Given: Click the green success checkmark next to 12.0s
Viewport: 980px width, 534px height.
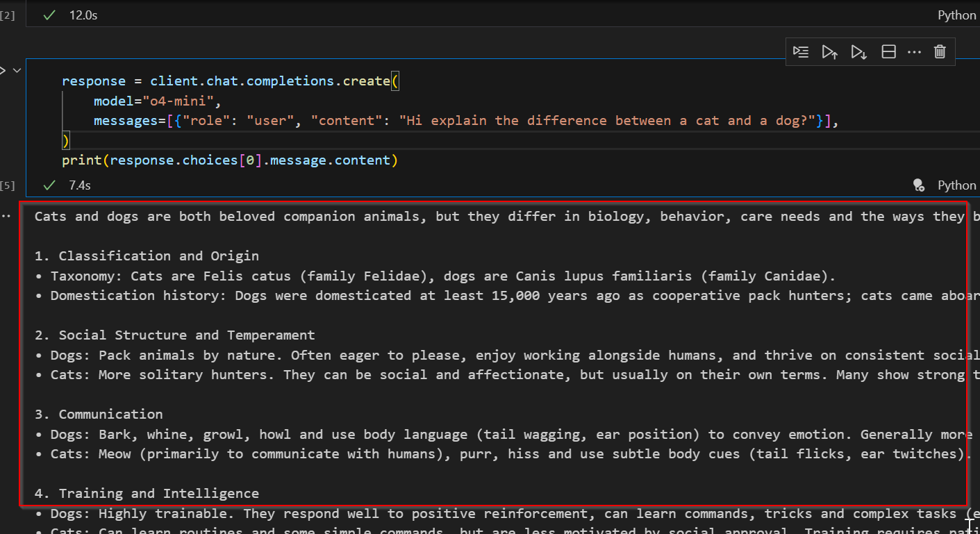Looking at the screenshot, I should [x=49, y=15].
